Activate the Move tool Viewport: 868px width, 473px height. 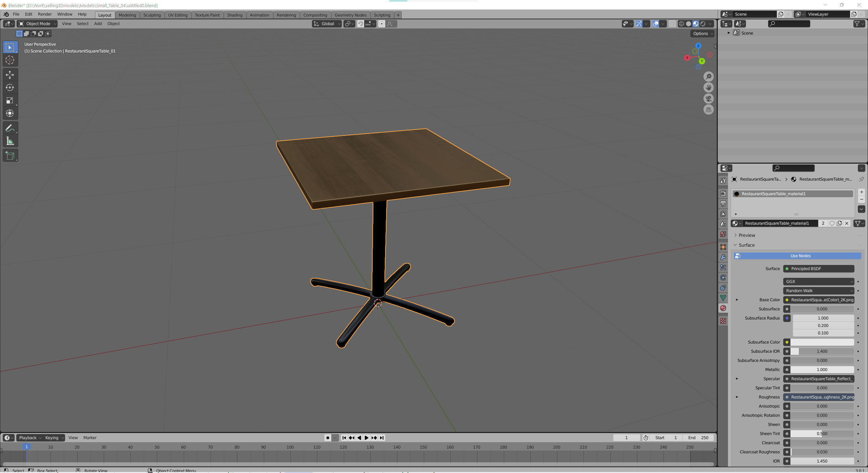10,75
